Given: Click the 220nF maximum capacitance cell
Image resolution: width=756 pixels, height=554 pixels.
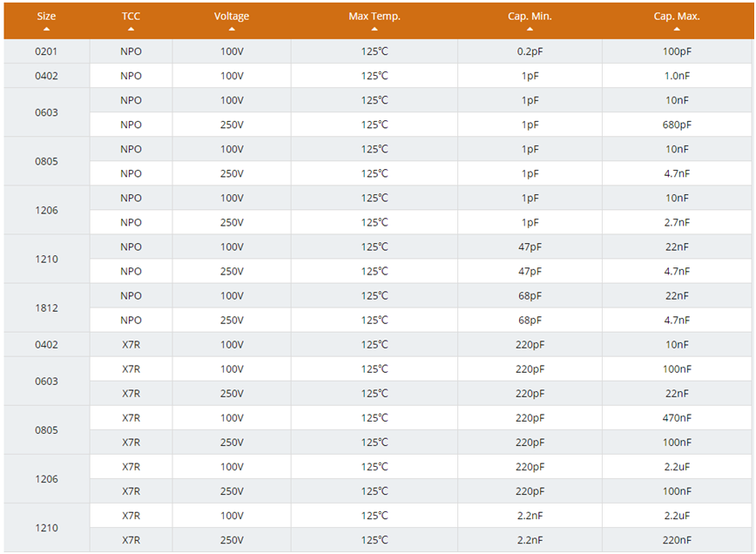Looking at the screenshot, I should (677, 539).
